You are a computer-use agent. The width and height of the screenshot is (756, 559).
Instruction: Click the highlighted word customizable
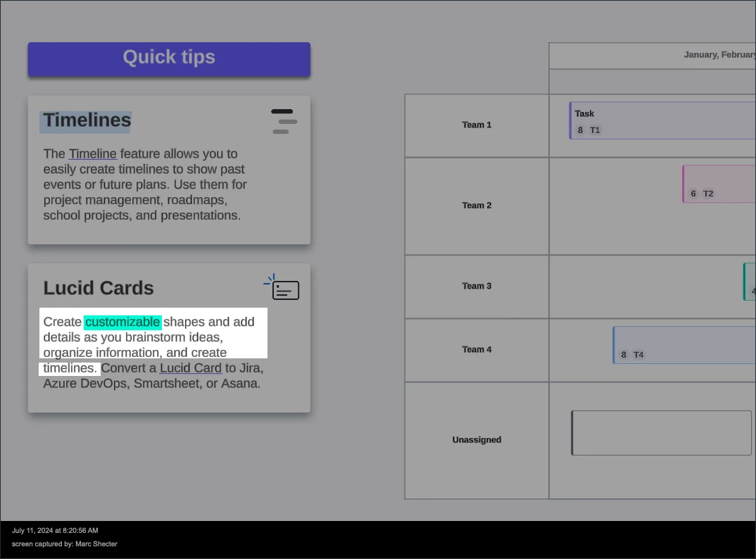click(x=122, y=322)
